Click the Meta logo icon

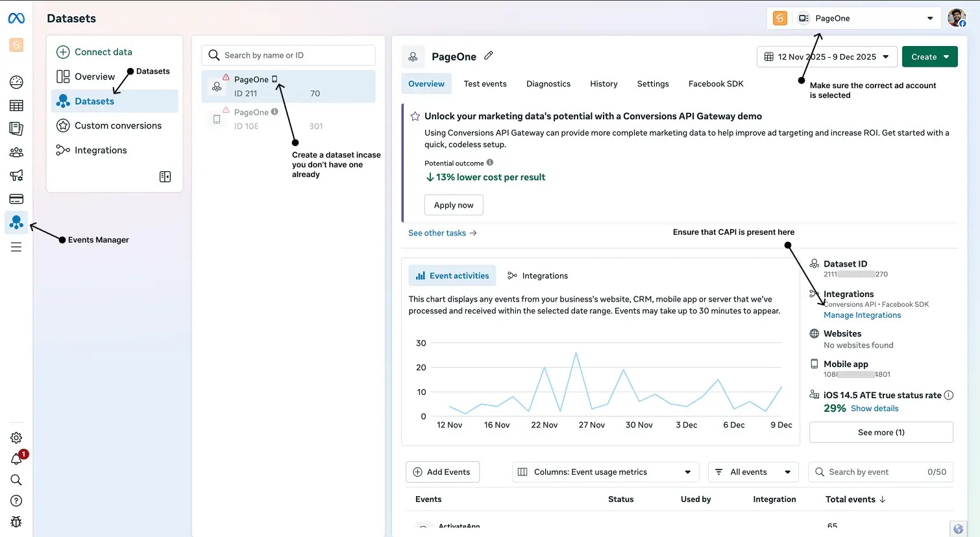(x=16, y=18)
